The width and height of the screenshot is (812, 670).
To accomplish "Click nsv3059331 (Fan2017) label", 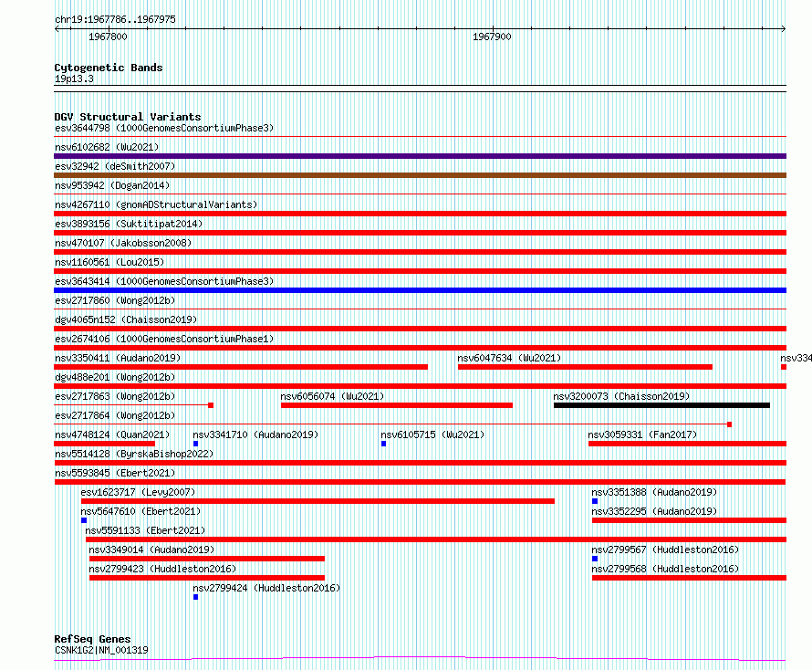I will point(642,434).
